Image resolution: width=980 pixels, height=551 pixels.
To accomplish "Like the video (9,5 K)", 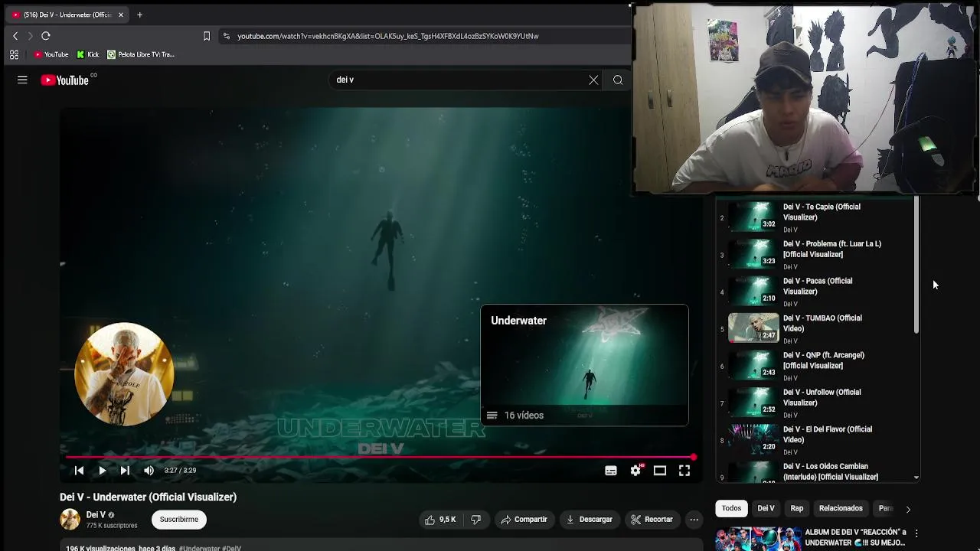I will (440, 520).
